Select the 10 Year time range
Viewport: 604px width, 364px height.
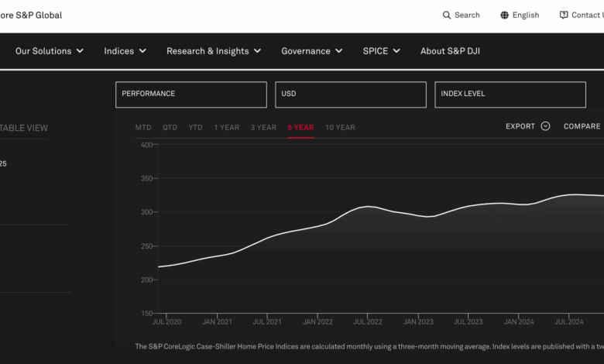point(340,128)
